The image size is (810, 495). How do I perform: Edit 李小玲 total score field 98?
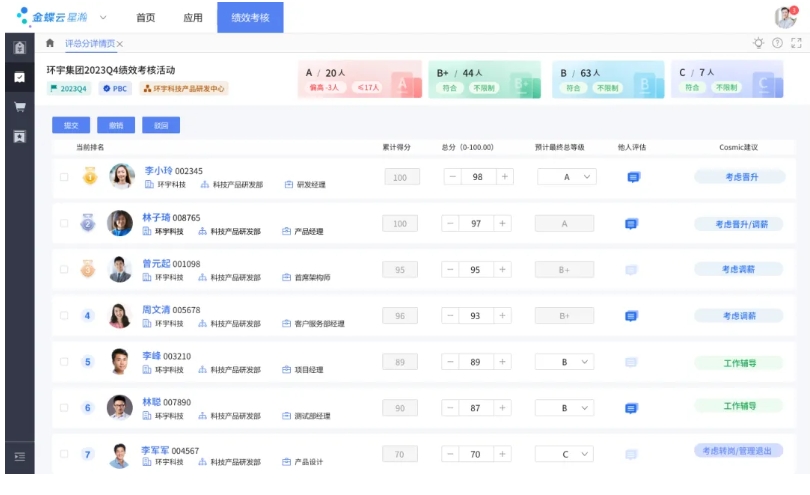click(478, 177)
